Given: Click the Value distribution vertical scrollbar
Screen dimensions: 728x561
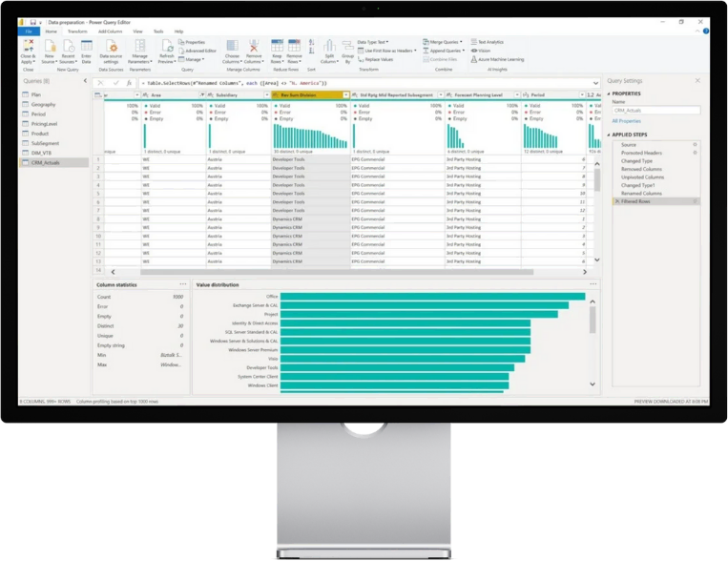Looking at the screenshot, I should 593,321.
